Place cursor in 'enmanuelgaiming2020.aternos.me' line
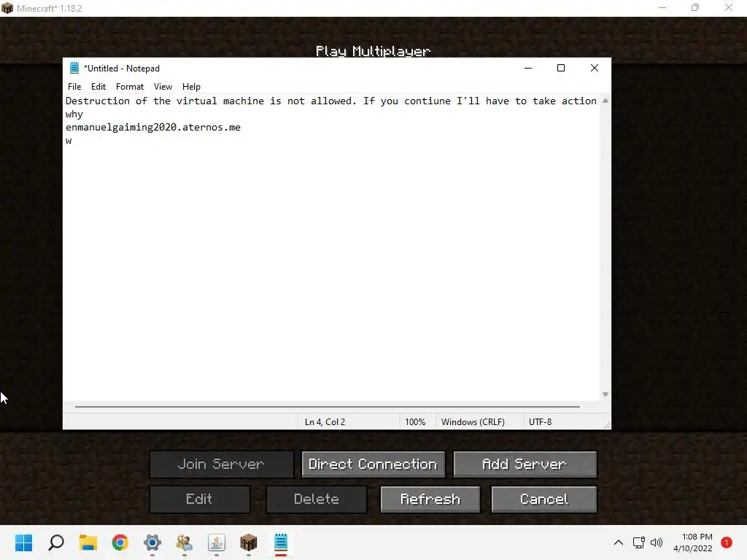747x560 pixels. click(153, 127)
